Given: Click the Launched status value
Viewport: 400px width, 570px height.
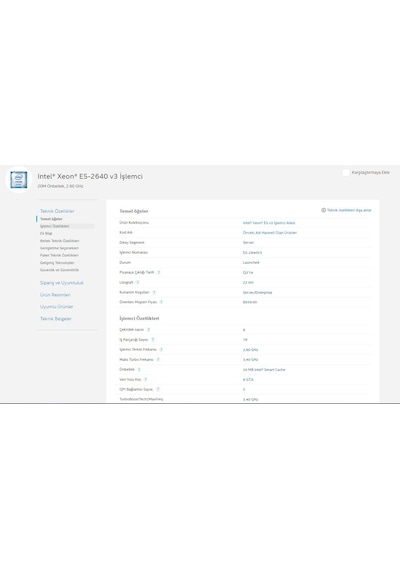Looking at the screenshot, I should [x=251, y=262].
